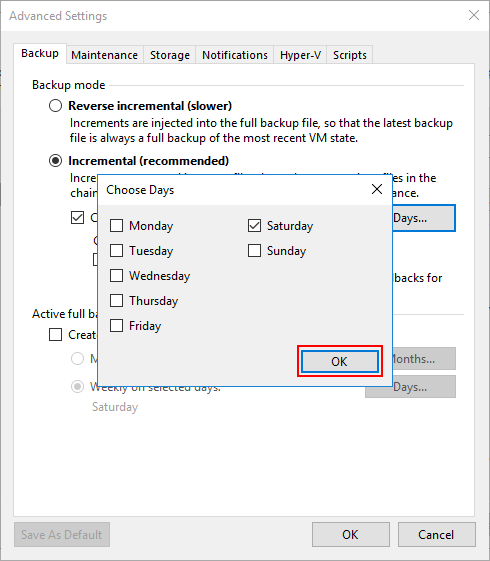Click OK at bottom of Advanced Settings
490x561 pixels.
click(351, 535)
